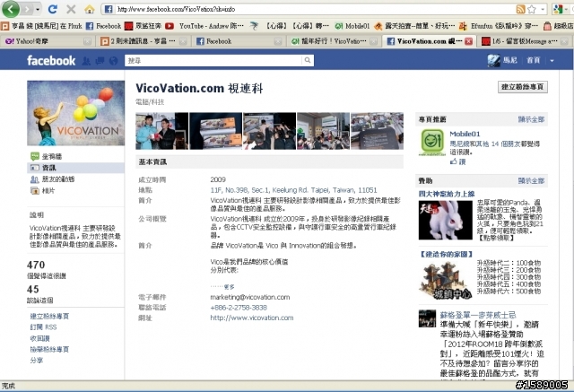Image resolution: width=574 pixels, height=392 pixels.
Task: Click the 分享 share link in sidebar
Action: [x=36, y=361]
